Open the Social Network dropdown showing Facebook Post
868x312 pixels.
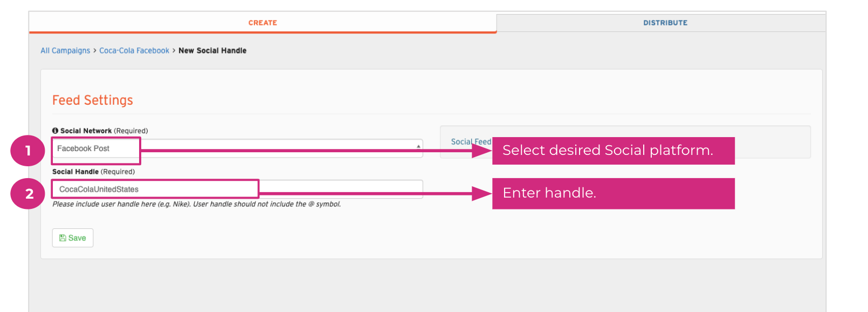pos(237,148)
